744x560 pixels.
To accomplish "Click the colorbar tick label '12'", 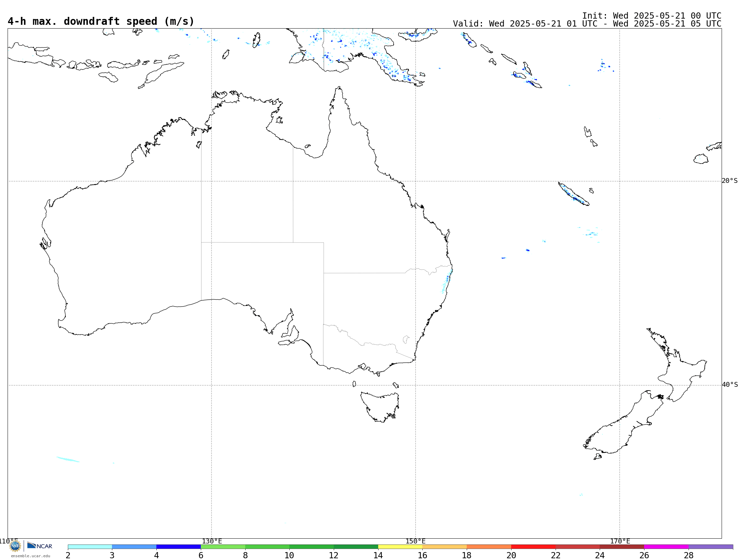I will click(x=334, y=556).
